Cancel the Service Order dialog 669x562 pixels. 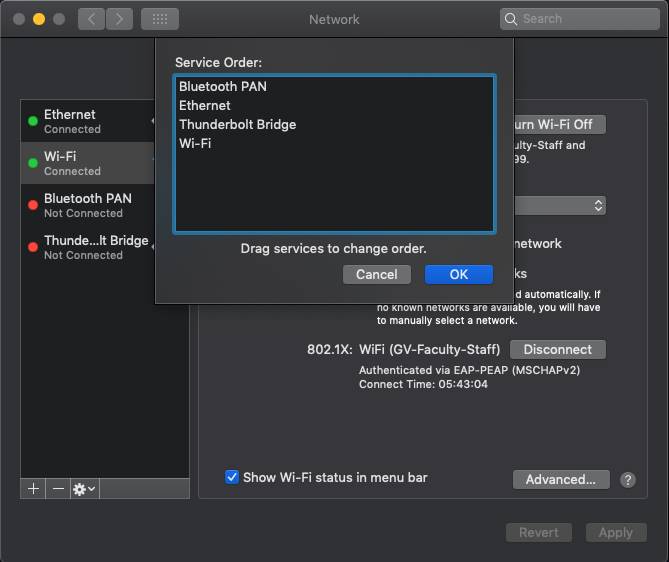[x=377, y=274]
